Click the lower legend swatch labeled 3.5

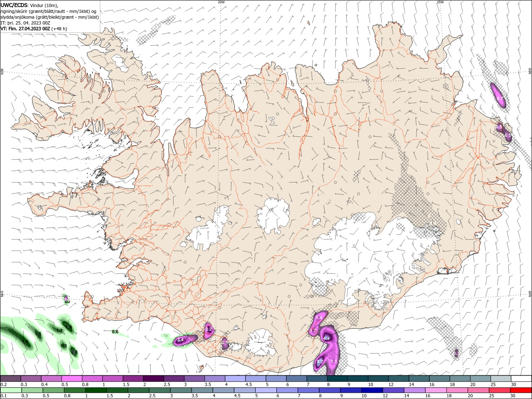coord(202,390)
